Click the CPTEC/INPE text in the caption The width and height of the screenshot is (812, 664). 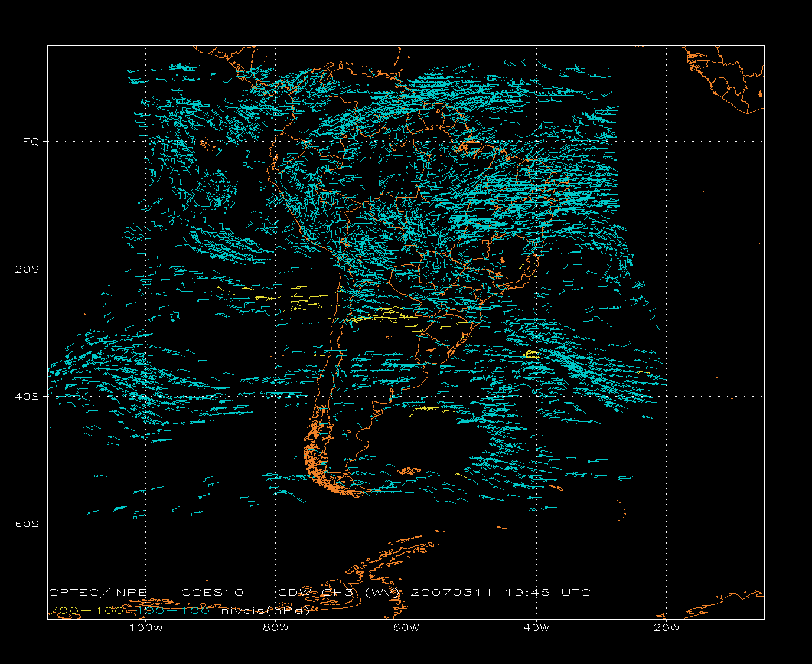click(x=98, y=592)
